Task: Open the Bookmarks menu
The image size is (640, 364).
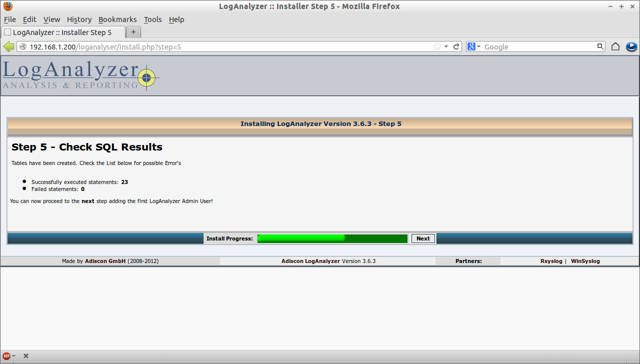Action: tap(117, 19)
